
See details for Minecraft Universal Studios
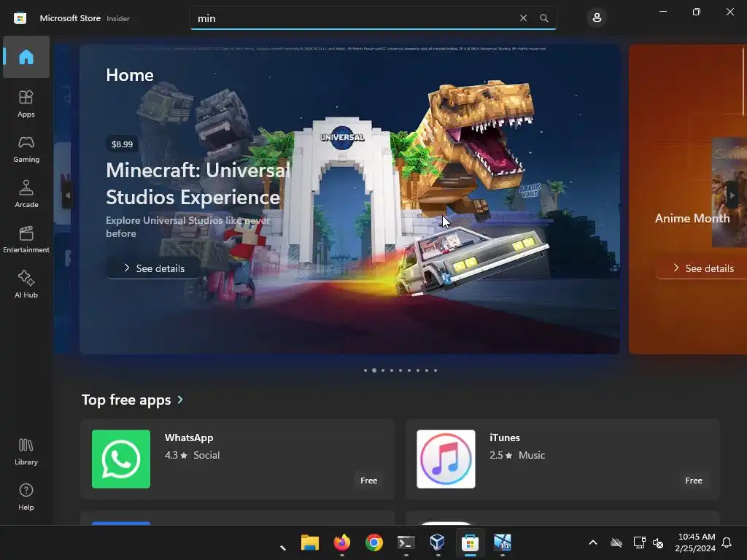click(154, 268)
